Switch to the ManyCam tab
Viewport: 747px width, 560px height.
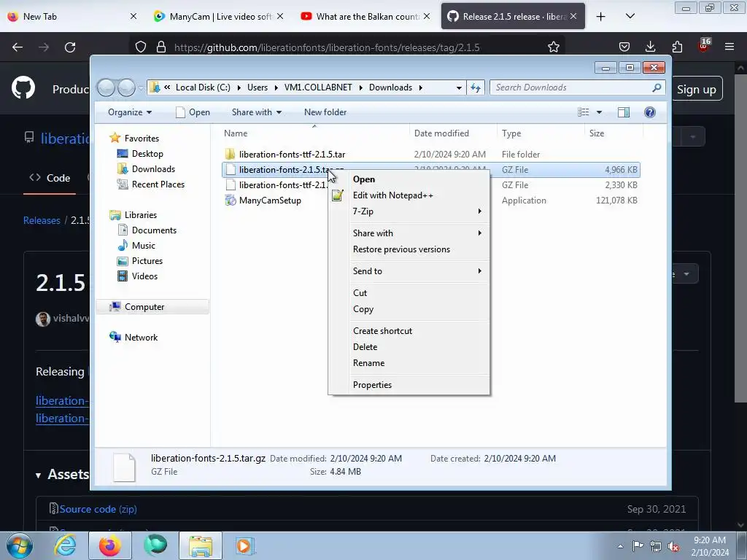click(220, 17)
